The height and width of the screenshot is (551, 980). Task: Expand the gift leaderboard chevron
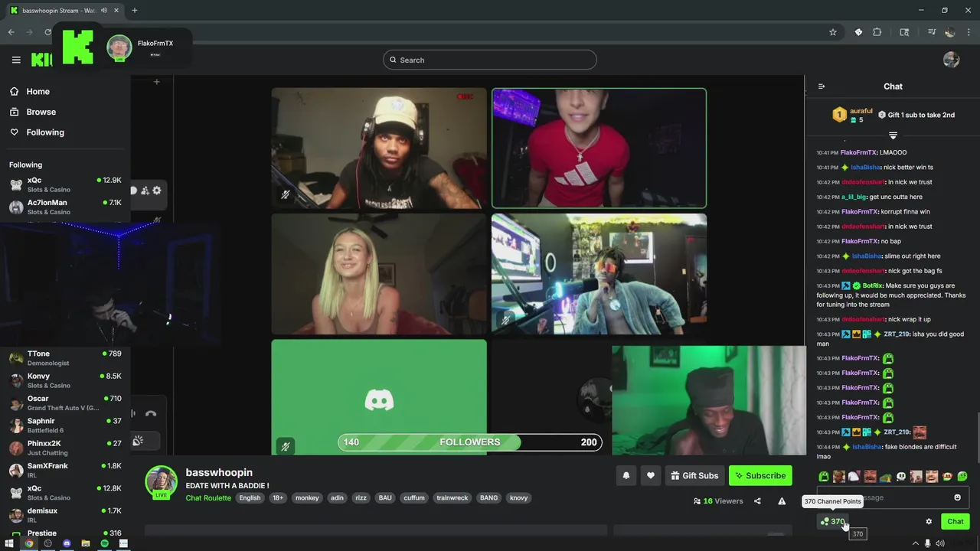[x=893, y=135]
